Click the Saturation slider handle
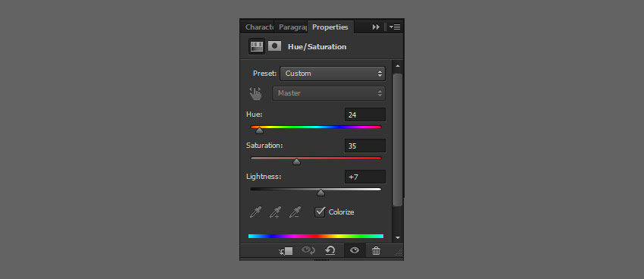Image resolution: width=644 pixels, height=279 pixels. click(296, 162)
